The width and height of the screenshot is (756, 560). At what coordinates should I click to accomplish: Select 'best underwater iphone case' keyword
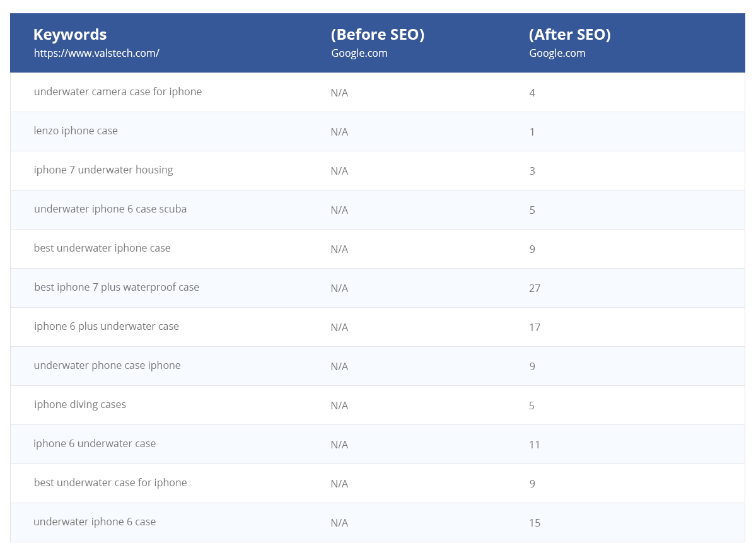[x=102, y=248]
